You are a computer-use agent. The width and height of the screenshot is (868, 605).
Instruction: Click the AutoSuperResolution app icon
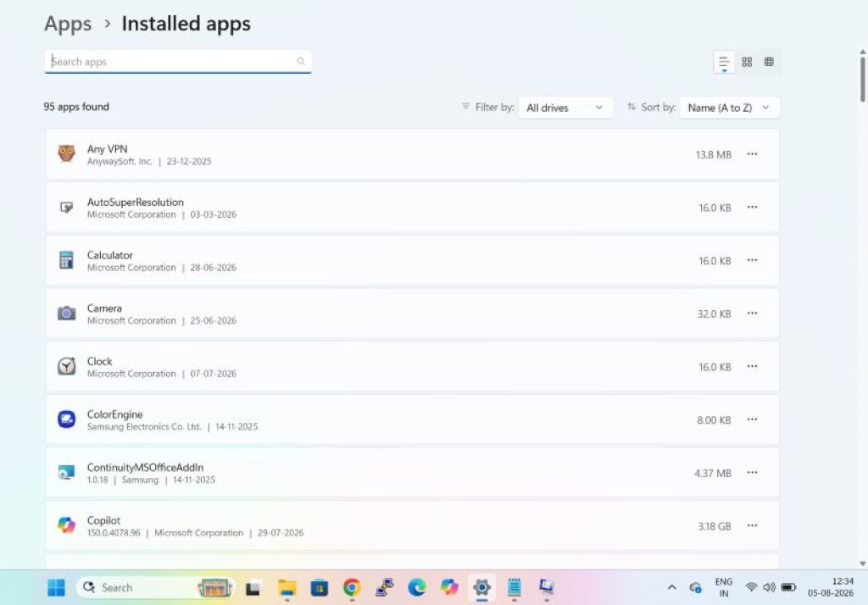pos(66,208)
